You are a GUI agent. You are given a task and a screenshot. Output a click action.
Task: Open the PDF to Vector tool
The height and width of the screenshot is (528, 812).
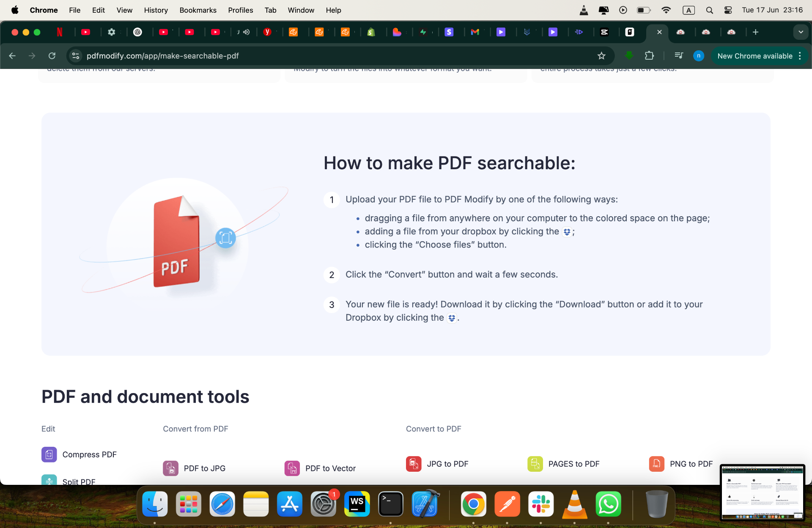tap(320, 468)
